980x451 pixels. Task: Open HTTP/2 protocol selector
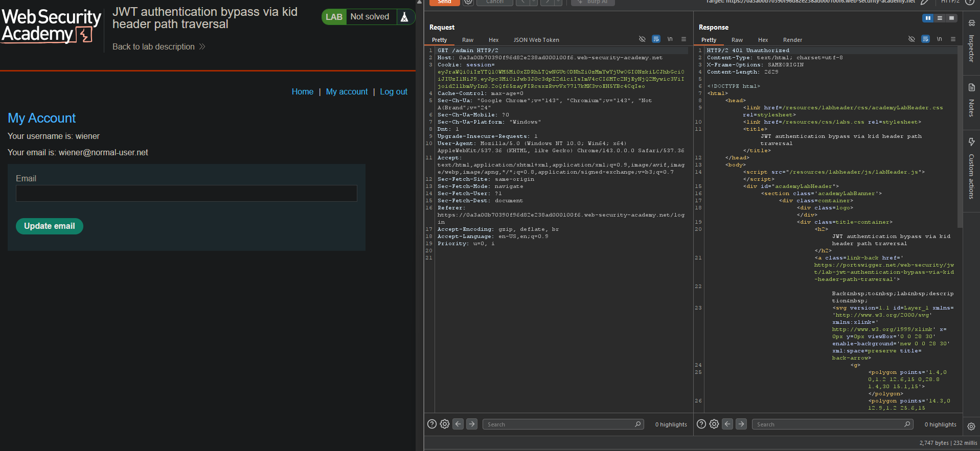pos(950,2)
